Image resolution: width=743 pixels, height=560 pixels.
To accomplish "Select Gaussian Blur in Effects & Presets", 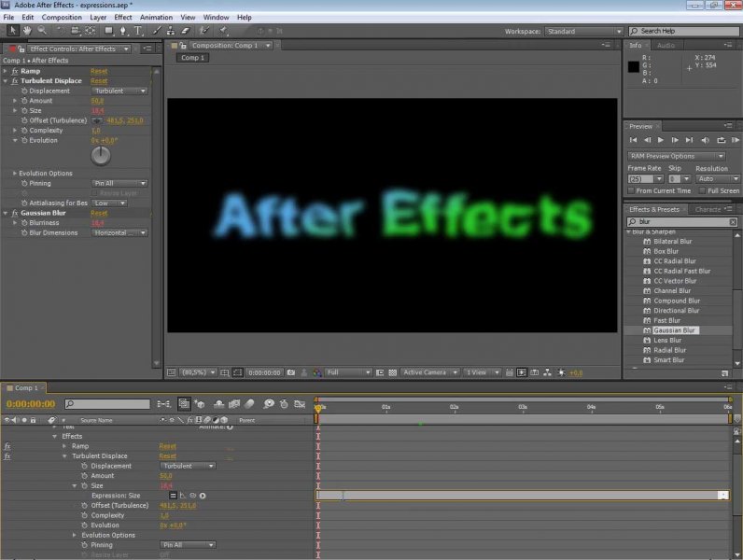I will pyautogui.click(x=674, y=330).
